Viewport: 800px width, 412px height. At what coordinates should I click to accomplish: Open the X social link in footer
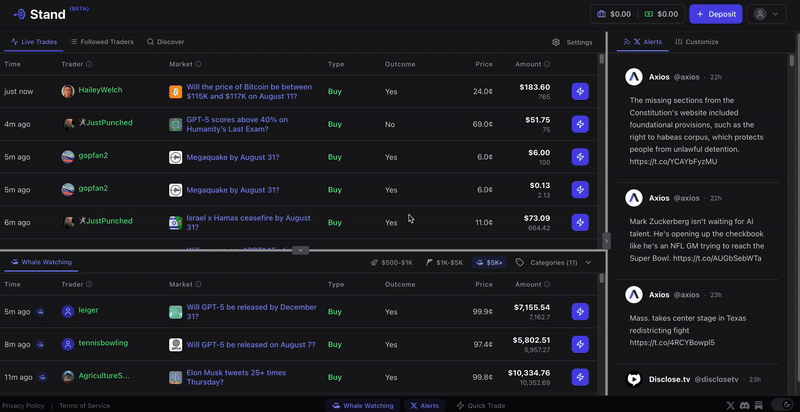731,405
